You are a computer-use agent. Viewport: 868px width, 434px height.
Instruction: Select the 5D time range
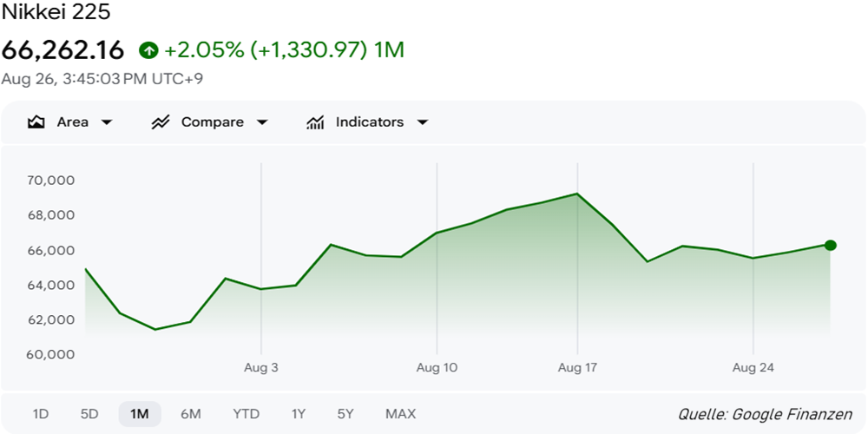coord(89,414)
